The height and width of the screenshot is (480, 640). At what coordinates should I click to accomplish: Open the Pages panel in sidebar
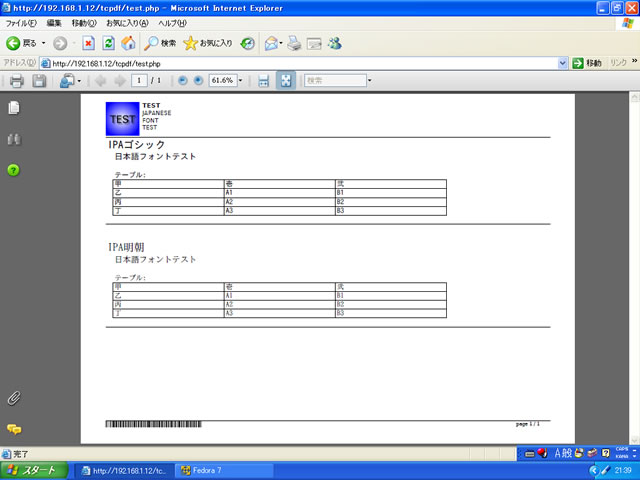(x=14, y=108)
